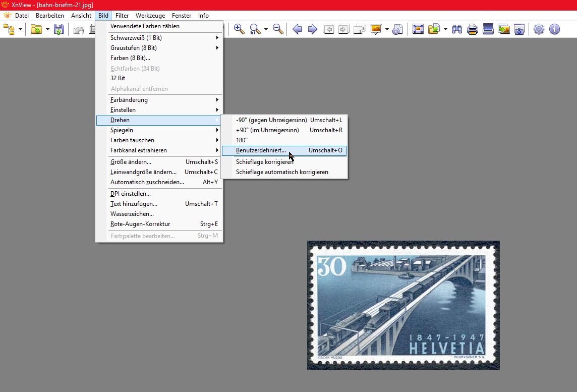Click the zoom in magnifier icon
The height and width of the screenshot is (392, 577).
[239, 29]
